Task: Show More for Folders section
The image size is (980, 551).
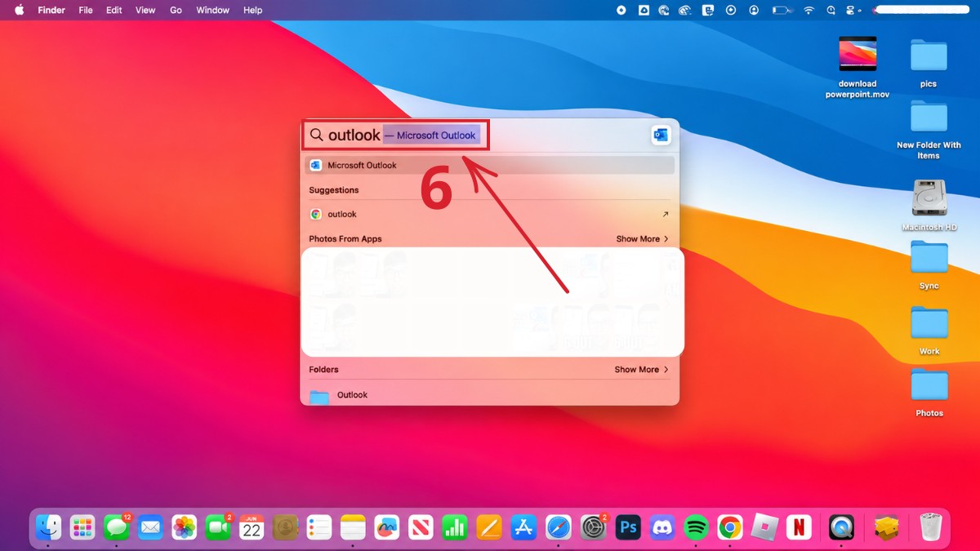Action: [642, 370]
